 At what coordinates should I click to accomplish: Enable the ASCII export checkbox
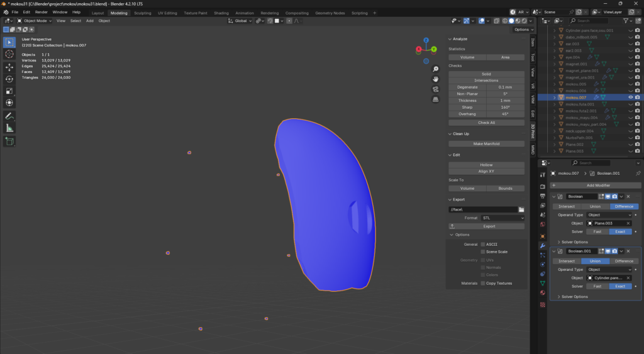pos(483,244)
